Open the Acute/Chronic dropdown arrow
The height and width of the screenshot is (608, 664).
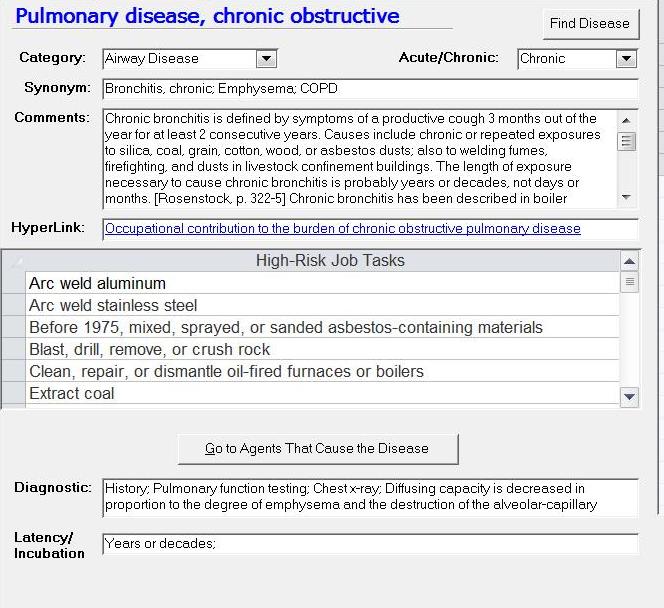click(x=626, y=59)
